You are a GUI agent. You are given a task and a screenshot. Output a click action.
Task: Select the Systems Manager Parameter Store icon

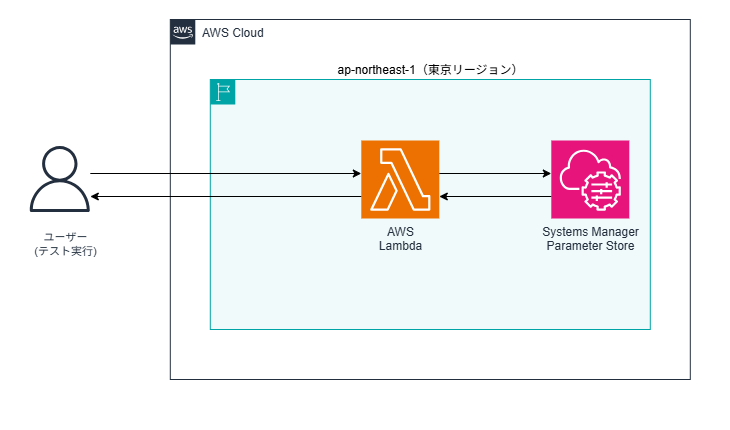[590, 179]
